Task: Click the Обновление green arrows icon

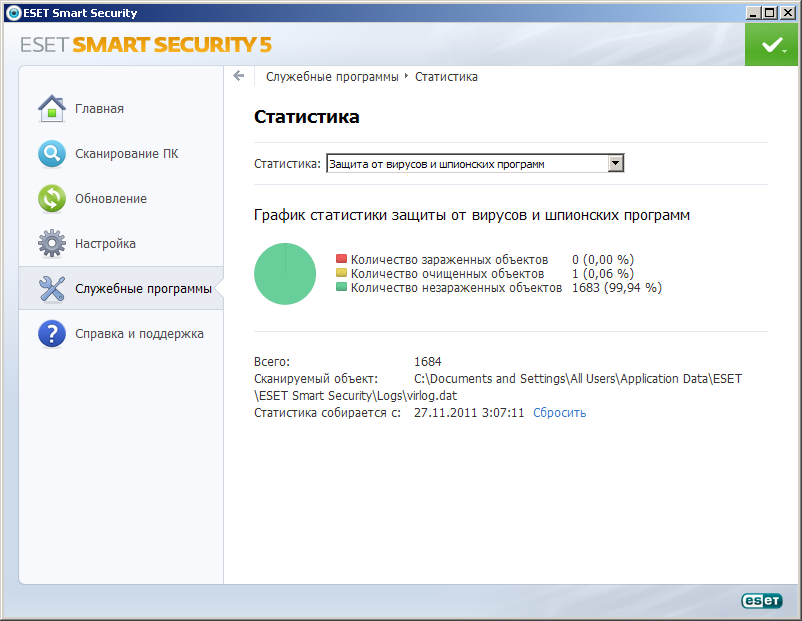Action: (51, 199)
